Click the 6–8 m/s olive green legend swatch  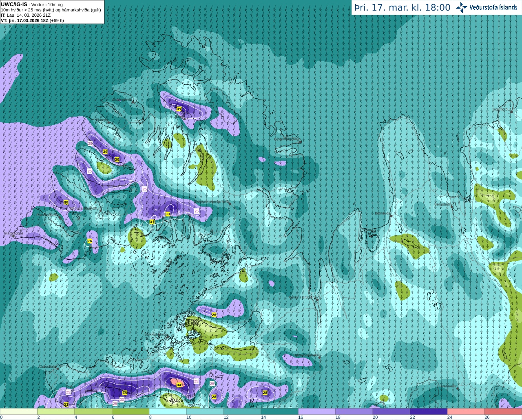pos(130,411)
